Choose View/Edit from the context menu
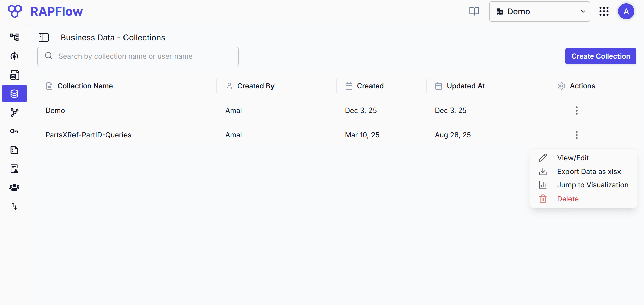The width and height of the screenshot is (644, 305). pos(573,158)
